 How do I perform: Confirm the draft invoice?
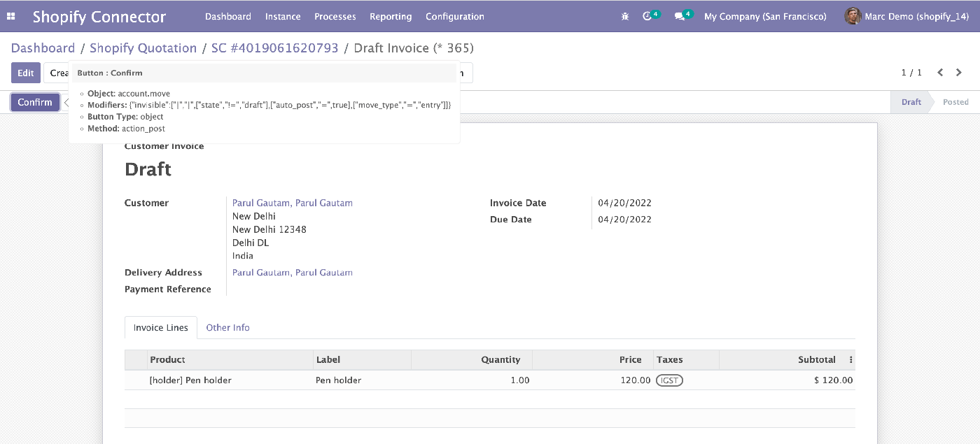click(35, 102)
